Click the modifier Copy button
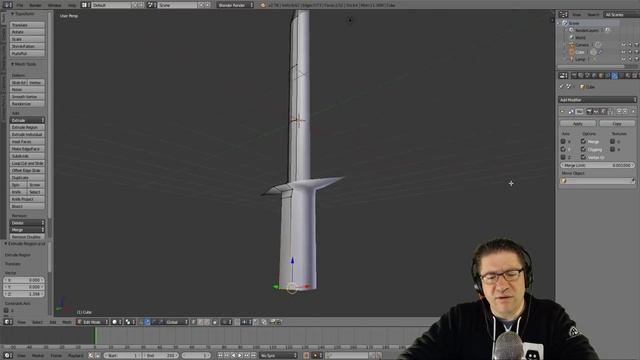Viewport: 640px width, 360px height. [616, 123]
